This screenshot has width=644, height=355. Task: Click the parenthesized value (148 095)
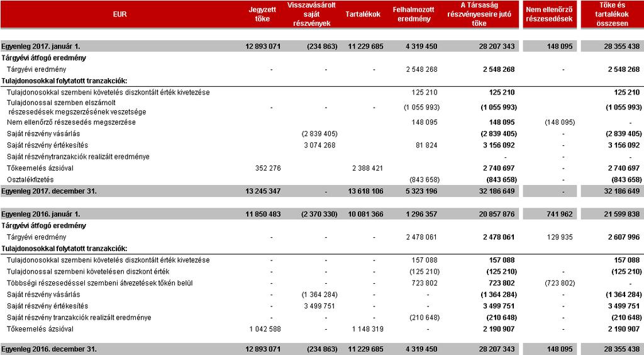point(559,122)
